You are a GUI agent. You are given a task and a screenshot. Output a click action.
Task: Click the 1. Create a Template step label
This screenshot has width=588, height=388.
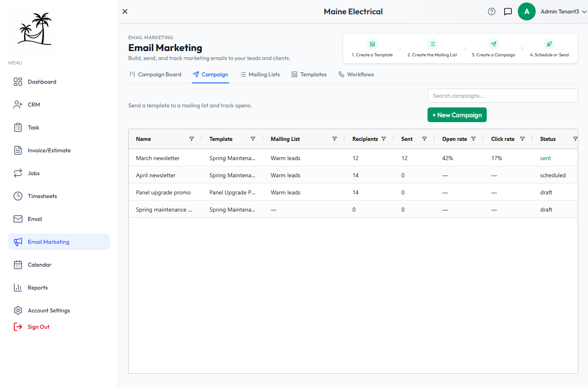(372, 55)
